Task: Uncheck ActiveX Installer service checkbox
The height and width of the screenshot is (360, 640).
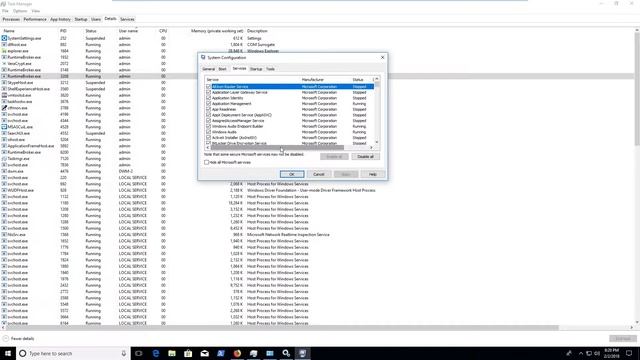Action: pyautogui.click(x=209, y=138)
